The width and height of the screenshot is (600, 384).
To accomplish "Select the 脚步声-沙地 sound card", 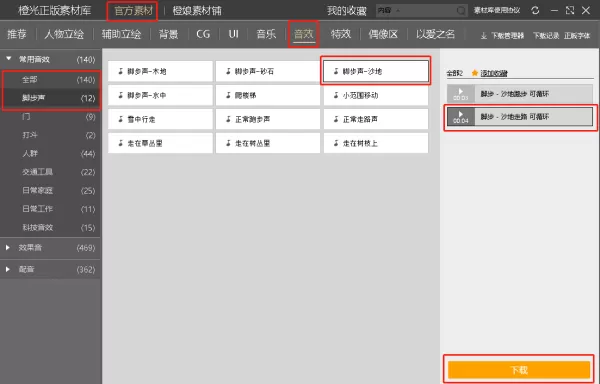I will pos(376,71).
